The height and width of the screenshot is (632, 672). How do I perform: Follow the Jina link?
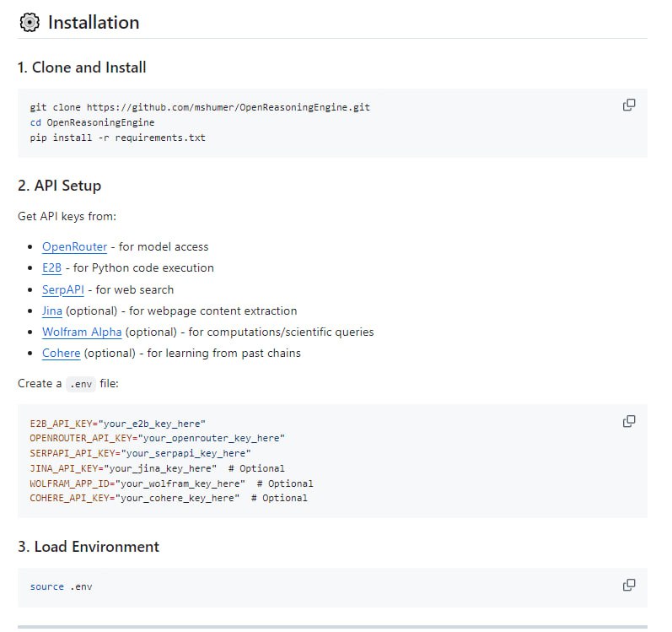52,311
